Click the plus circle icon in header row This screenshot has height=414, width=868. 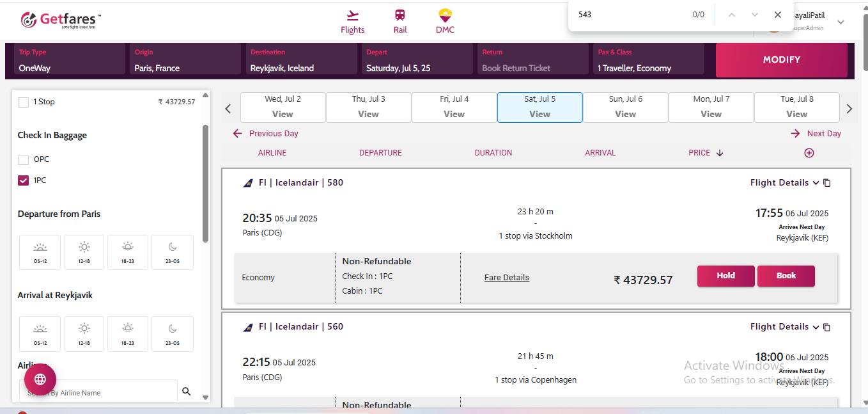[809, 153]
